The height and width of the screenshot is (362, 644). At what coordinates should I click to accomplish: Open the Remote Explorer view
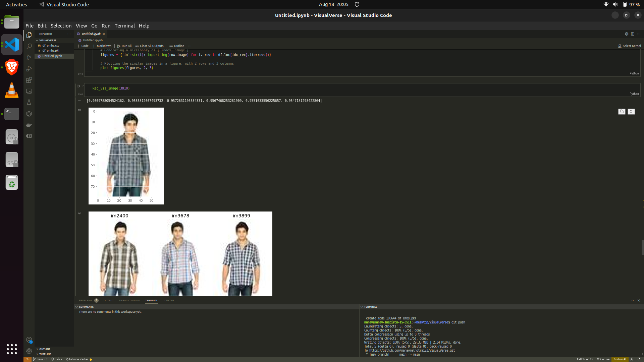(x=29, y=91)
